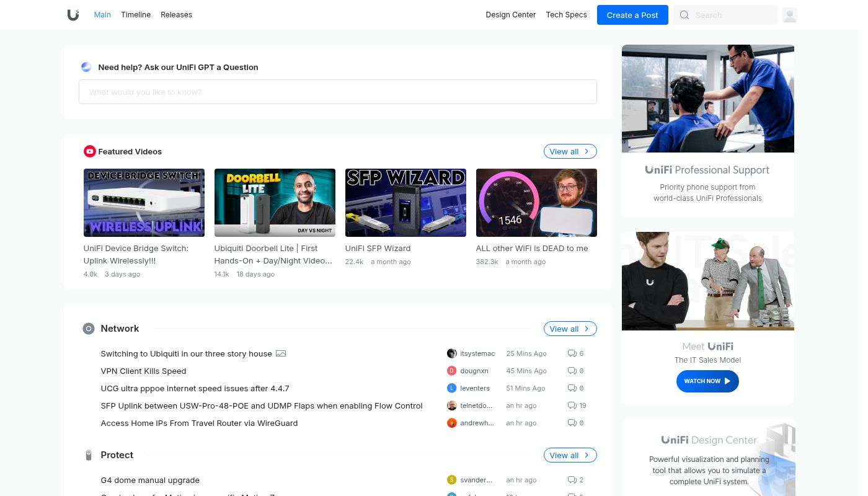The width and height of the screenshot is (868, 496).
Task: Open the SFP Wizard video thumbnail
Action: click(405, 203)
